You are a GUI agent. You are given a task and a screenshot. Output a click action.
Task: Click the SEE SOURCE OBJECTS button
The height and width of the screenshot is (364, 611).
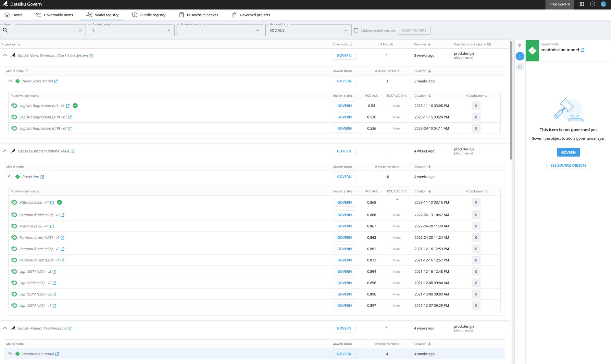point(568,165)
